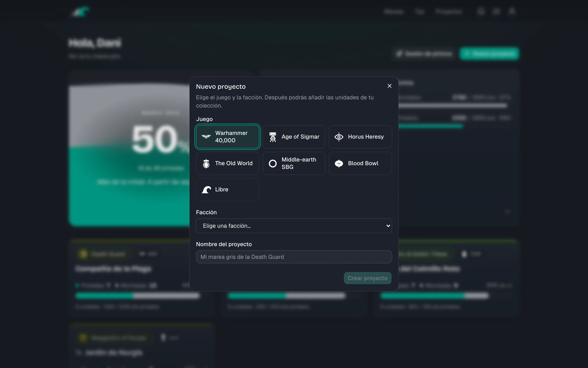This screenshot has width=588, height=368.
Task: Choose Middle-earth SBG as the game
Action: point(294,163)
